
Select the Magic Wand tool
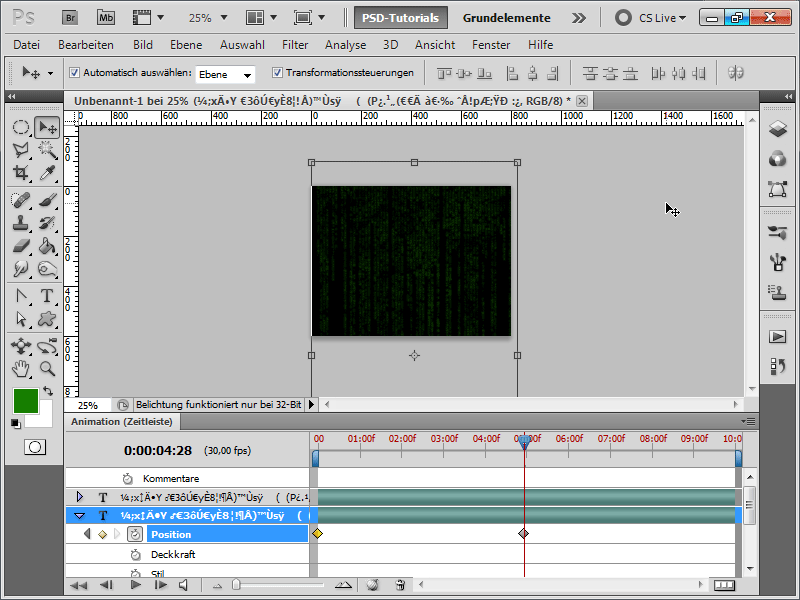tap(47, 149)
